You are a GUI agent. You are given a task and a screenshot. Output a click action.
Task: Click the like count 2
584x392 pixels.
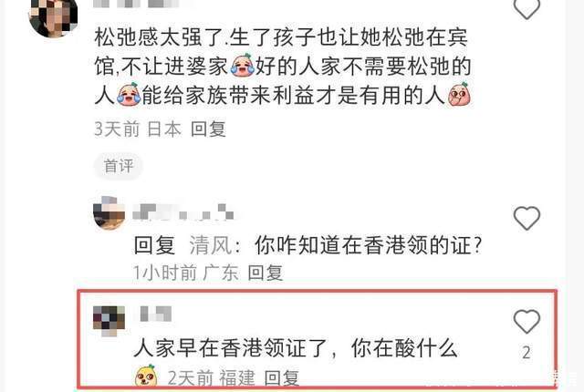[x=527, y=353]
